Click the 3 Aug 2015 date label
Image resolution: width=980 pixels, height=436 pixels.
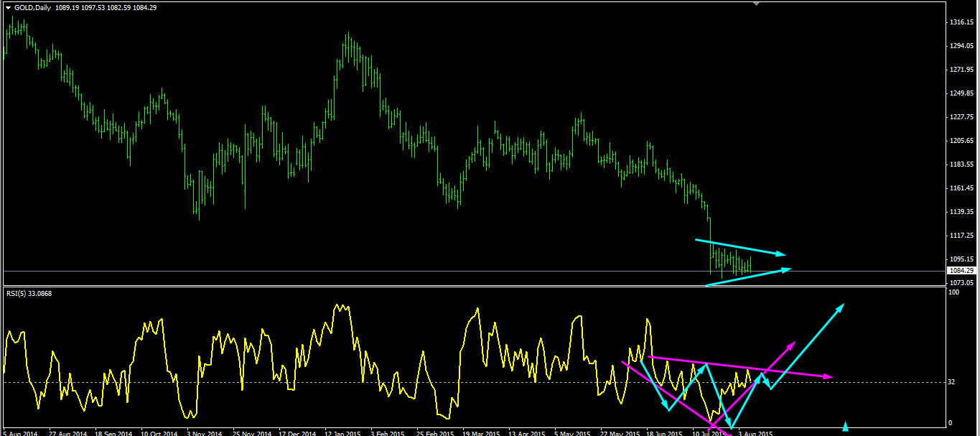[756, 433]
